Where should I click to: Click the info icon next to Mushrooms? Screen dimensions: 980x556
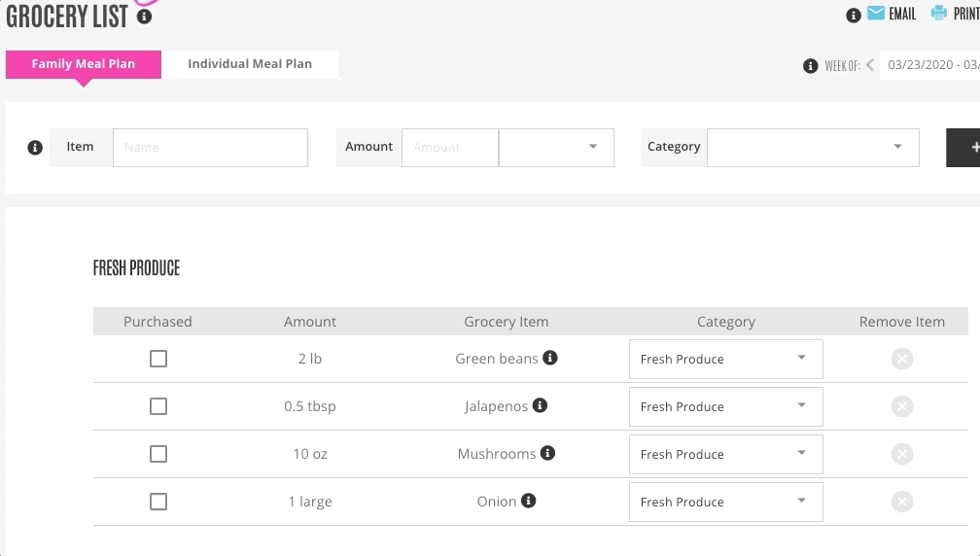[548, 453]
